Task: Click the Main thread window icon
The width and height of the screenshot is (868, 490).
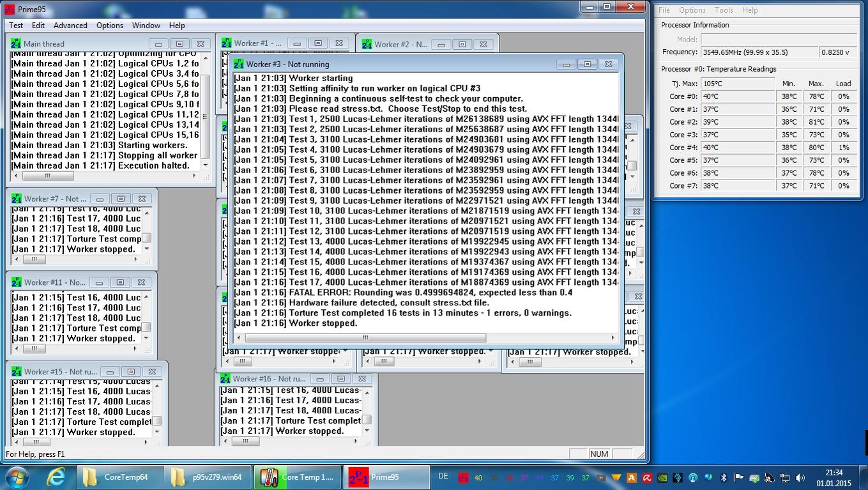Action: 16,43
